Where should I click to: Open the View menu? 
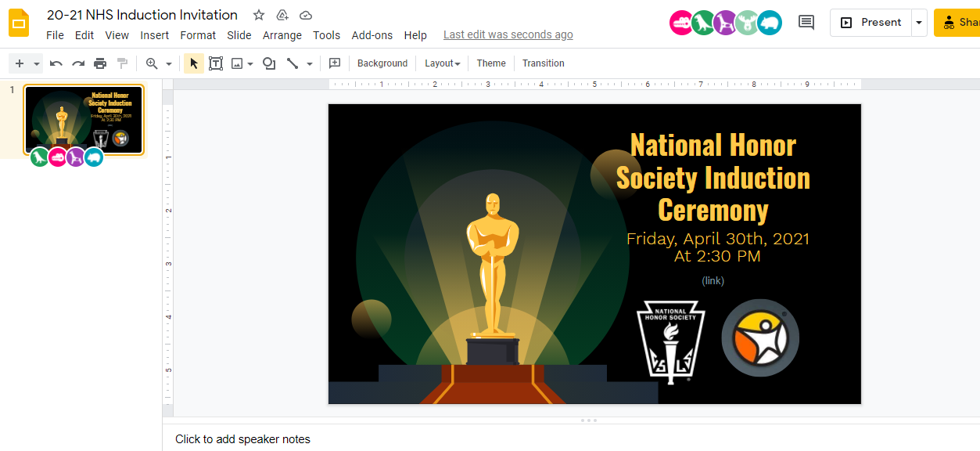[x=117, y=35]
